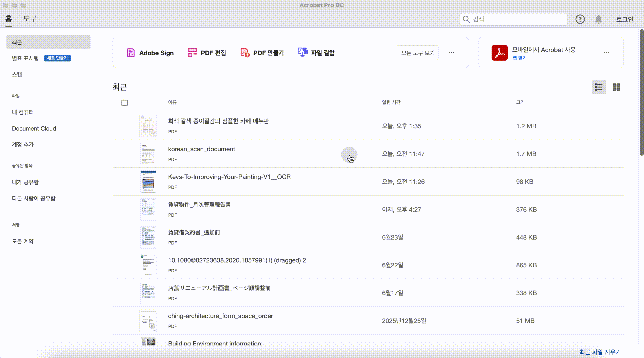This screenshot has width=644, height=358.
Task: Select 스캔 in the sidebar
Action: pos(17,75)
